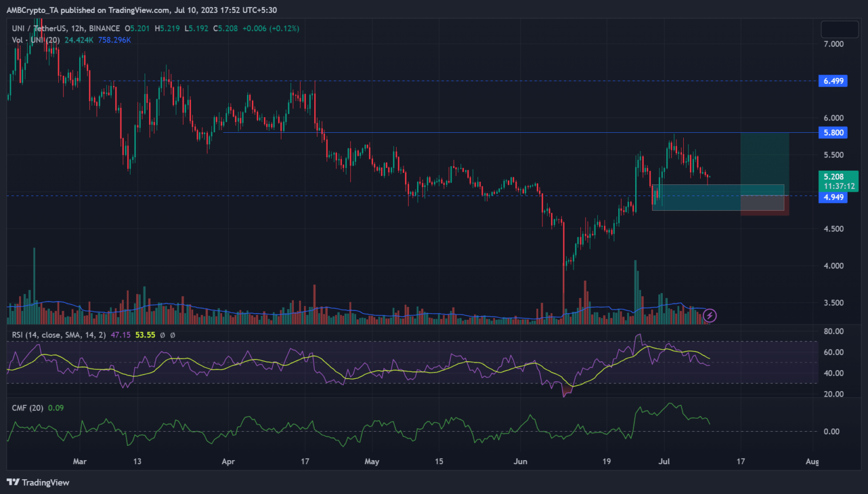The height and width of the screenshot is (494, 868).
Task: Click the 7.000 price axis label
Action: click(834, 44)
